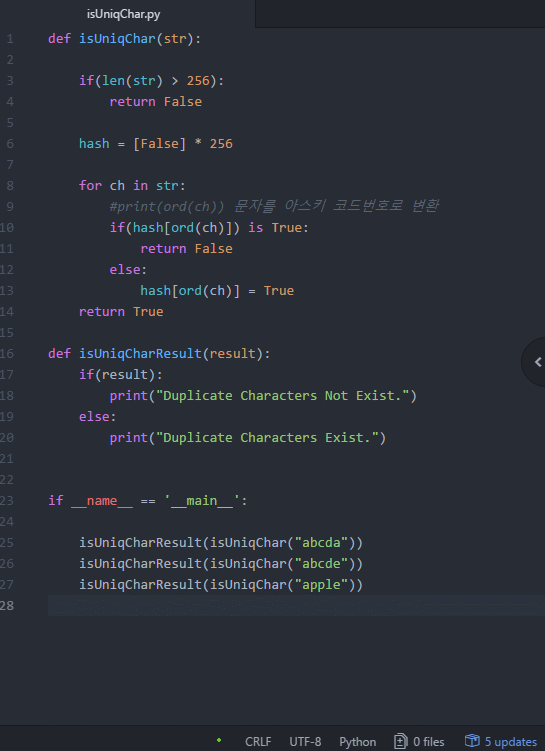545x751 pixels.
Task: Click gutter line number 23
Action: 7,501
